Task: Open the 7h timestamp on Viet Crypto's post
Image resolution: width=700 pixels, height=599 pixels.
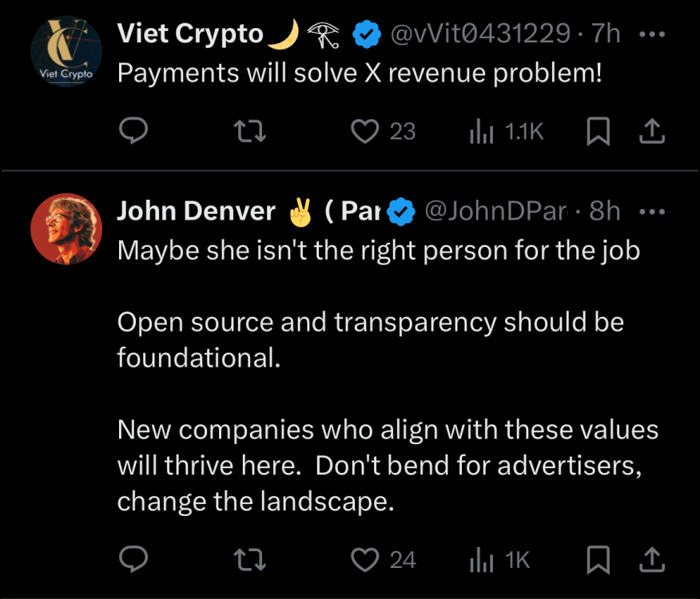Action: pos(606,34)
